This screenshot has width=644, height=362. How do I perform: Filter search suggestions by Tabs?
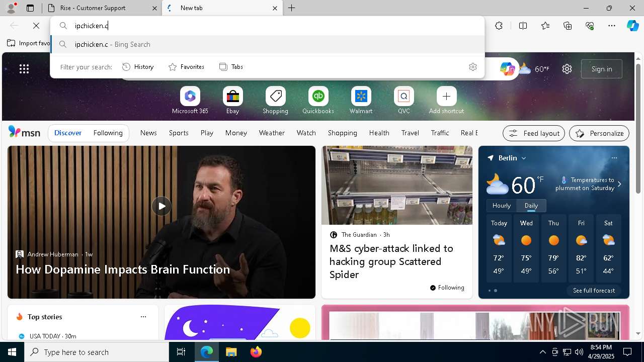pos(231,67)
